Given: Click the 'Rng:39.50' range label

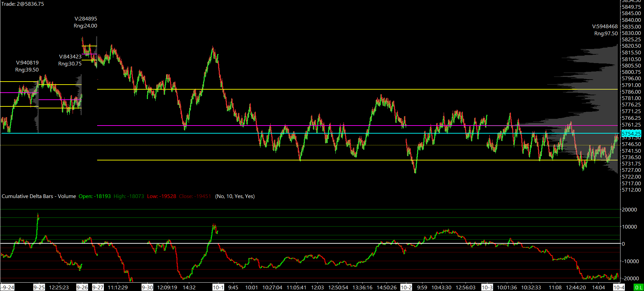Looking at the screenshot, I should pos(27,70).
